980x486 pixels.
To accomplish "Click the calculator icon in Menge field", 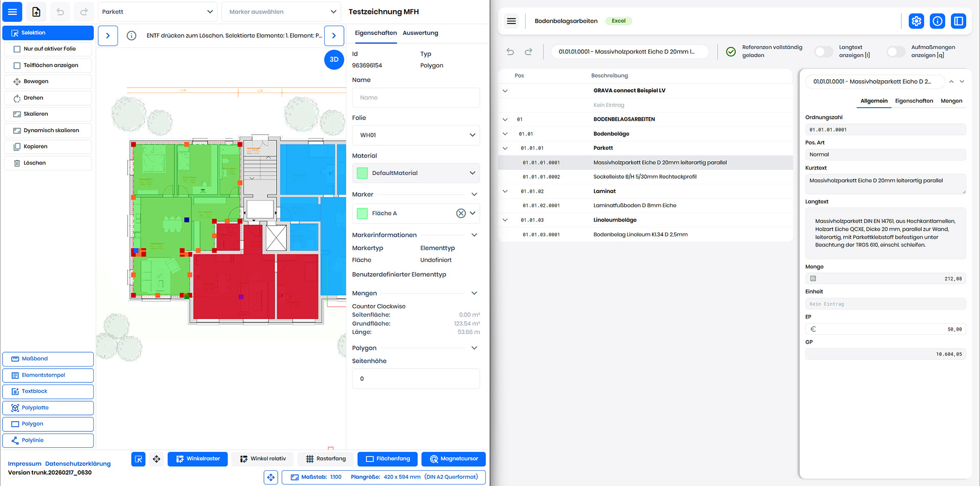I will pos(813,279).
